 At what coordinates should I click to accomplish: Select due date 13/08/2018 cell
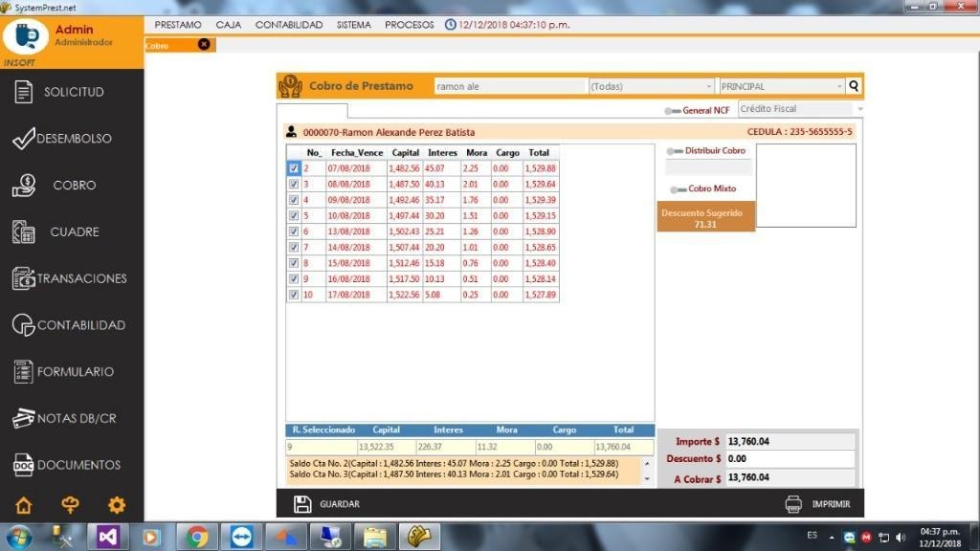click(356, 231)
